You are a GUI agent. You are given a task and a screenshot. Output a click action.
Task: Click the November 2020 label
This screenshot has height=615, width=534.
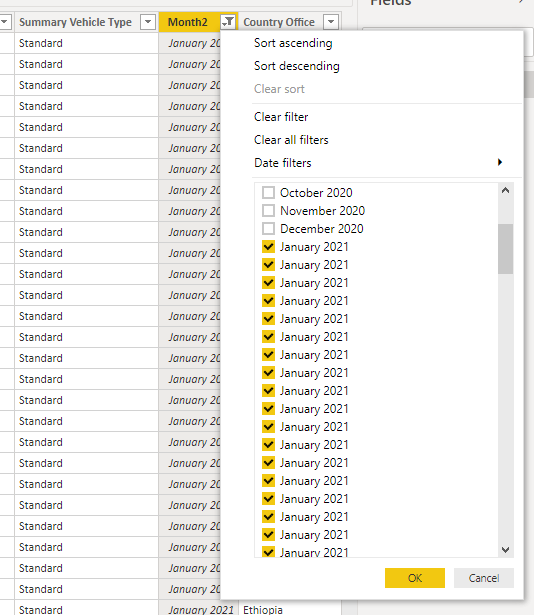click(323, 211)
